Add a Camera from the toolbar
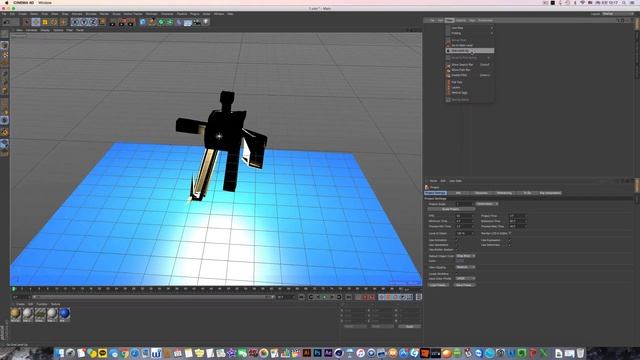Viewport: 640px width, 360px height. coord(197,22)
